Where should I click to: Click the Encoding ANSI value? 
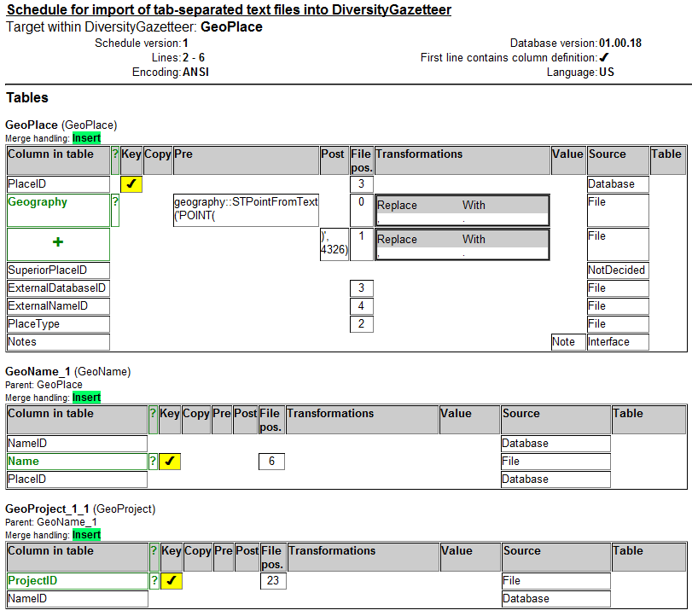195,72
